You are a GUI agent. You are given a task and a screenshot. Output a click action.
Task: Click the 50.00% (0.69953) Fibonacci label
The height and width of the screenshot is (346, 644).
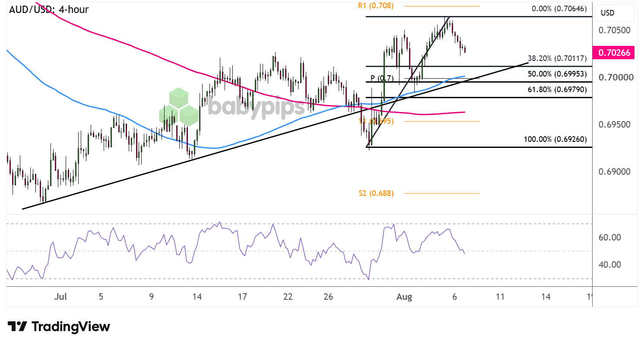click(557, 74)
